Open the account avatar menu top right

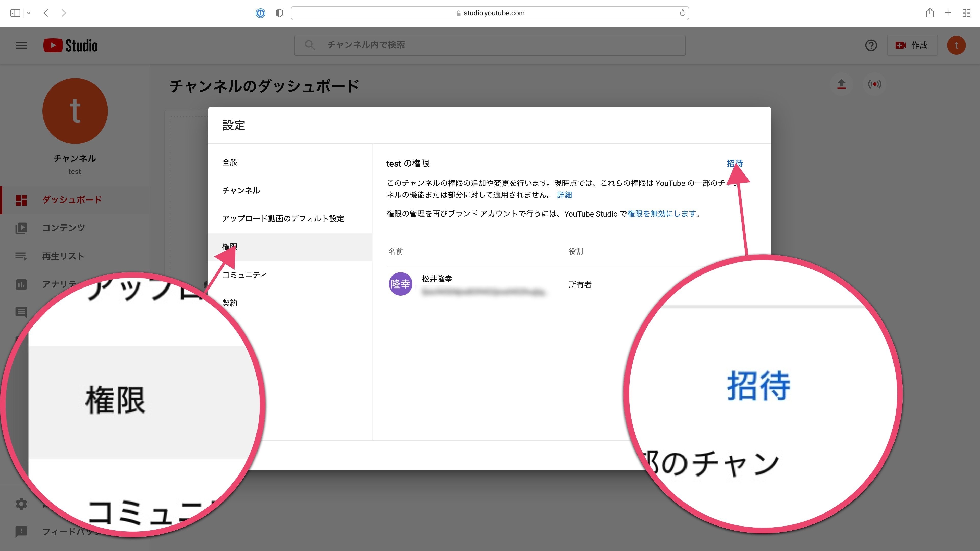click(957, 45)
